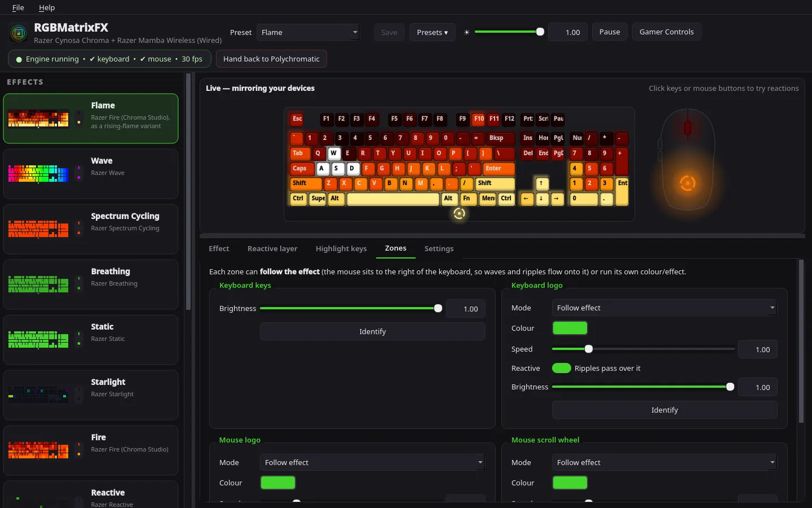This screenshot has width=812, height=508.
Task: Select the Spectrum Cycling effect card
Action: [91, 229]
